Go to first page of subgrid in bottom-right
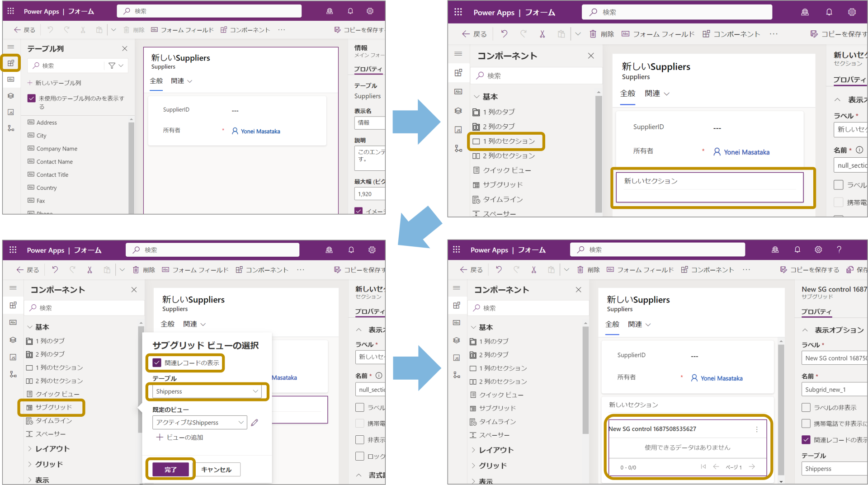The image size is (868, 485). [x=703, y=466]
